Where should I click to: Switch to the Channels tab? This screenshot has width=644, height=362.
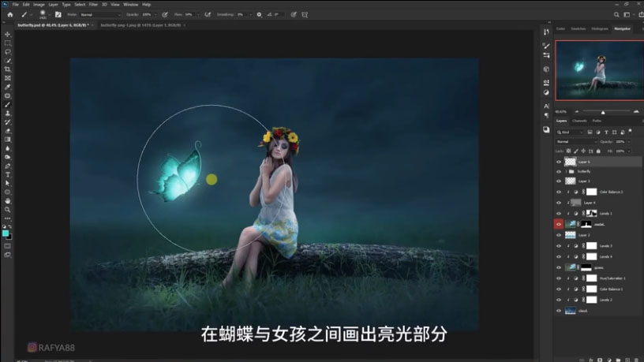click(x=579, y=121)
